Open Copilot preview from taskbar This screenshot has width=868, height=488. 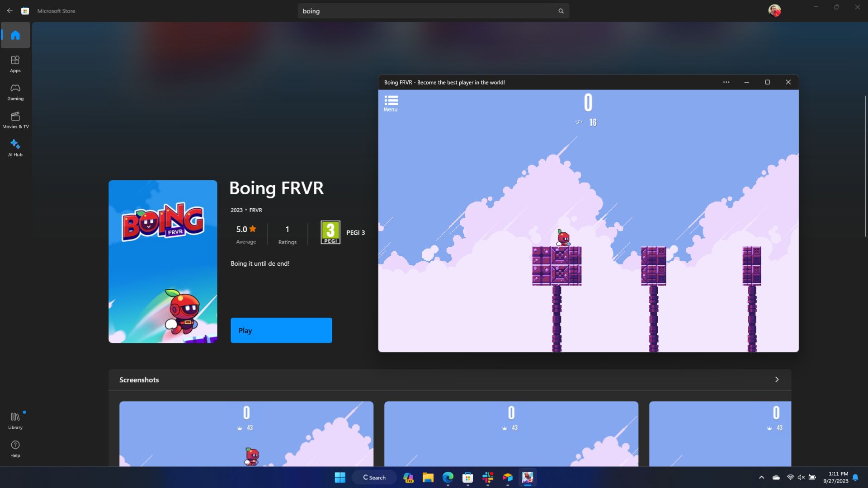click(408, 478)
